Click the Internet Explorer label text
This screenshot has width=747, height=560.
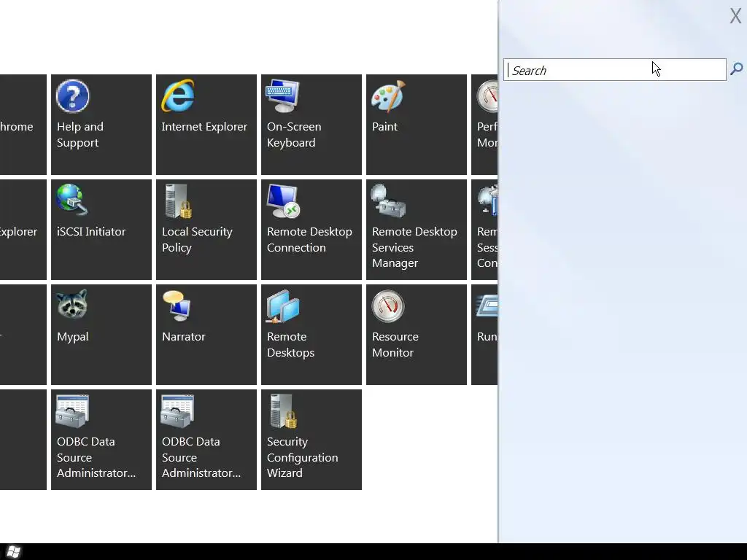[x=204, y=127]
